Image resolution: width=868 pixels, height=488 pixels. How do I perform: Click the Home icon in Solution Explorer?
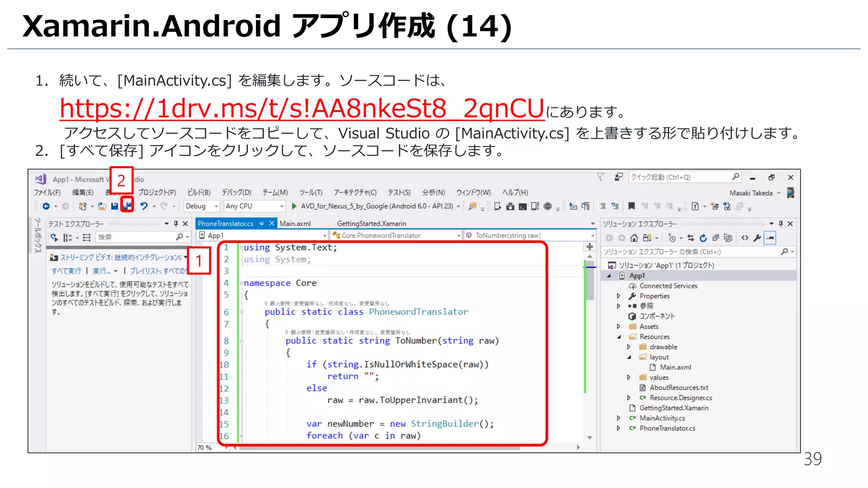pyautogui.click(x=634, y=238)
